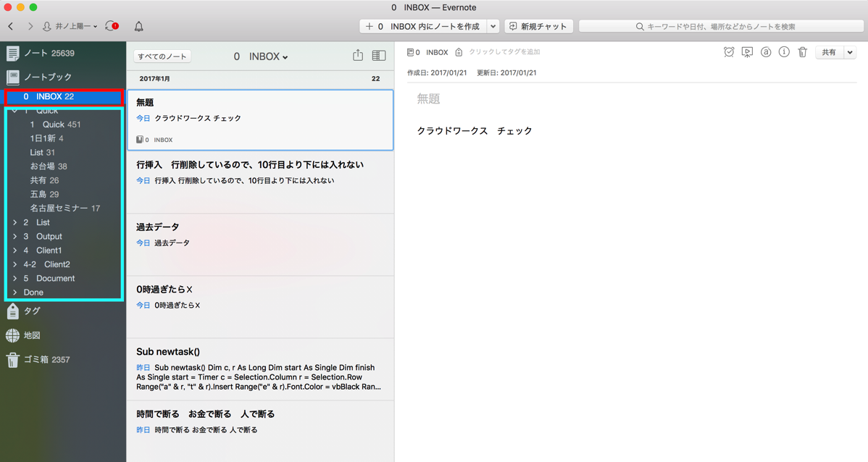This screenshot has height=462, width=868.
Task: Open the note list view options icon
Action: coord(379,56)
